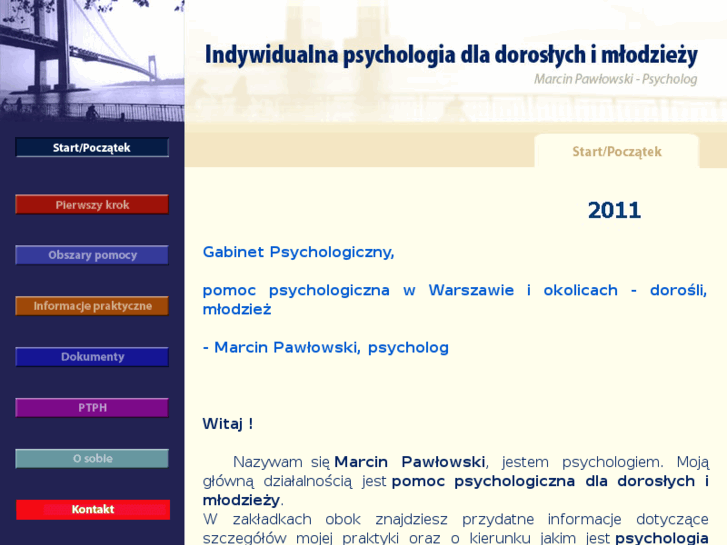
Task: Click bold text pomoc psychologiczna dla dorosłych
Action: click(x=543, y=481)
